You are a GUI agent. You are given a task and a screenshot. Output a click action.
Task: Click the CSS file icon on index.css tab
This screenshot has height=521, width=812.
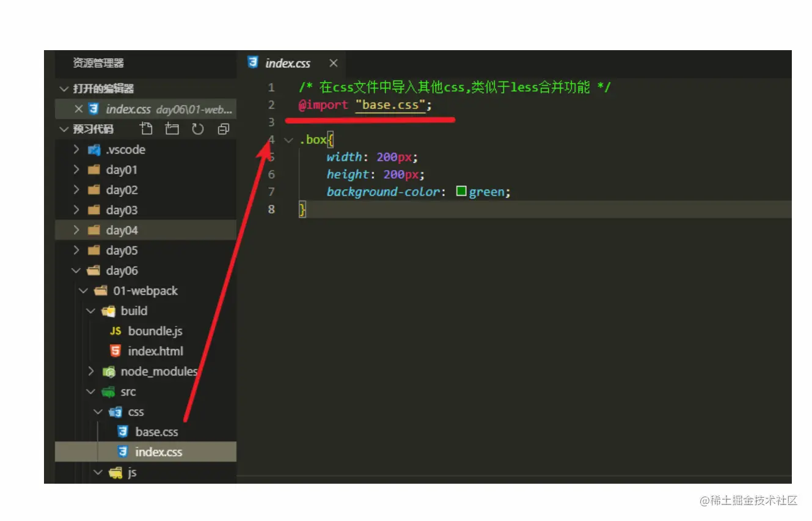click(x=252, y=62)
